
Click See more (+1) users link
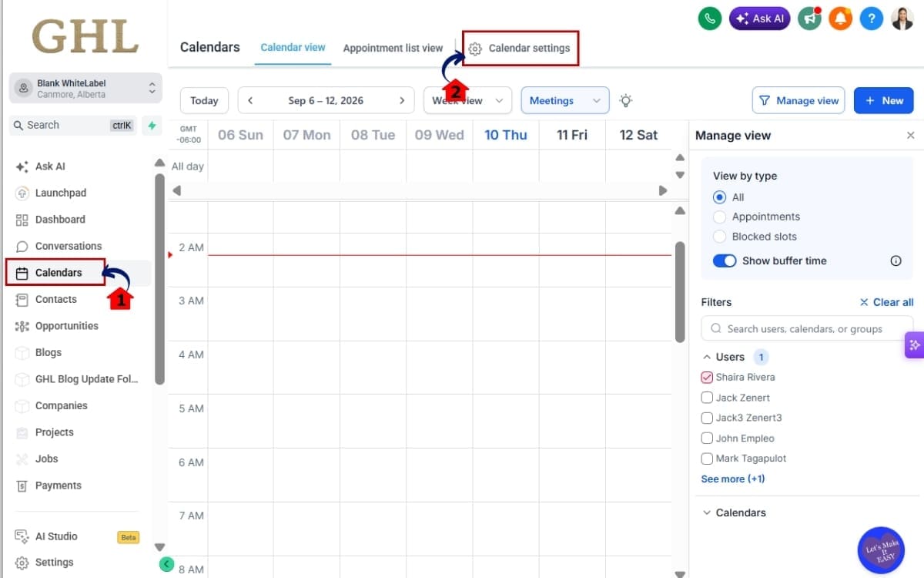pyautogui.click(x=733, y=479)
